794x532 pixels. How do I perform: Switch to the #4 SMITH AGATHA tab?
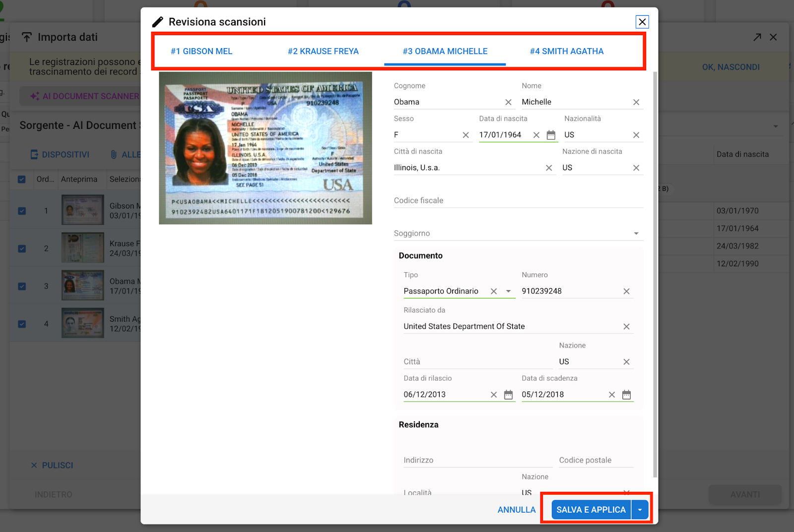click(566, 52)
